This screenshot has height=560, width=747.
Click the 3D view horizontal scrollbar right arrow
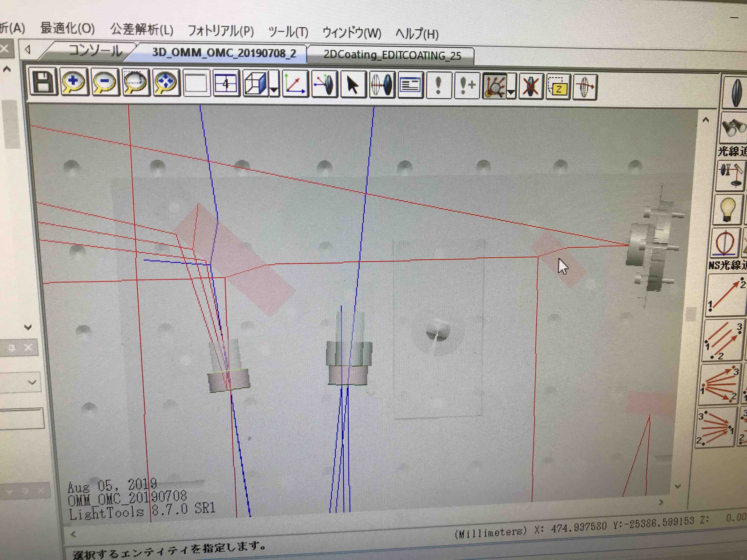click(x=661, y=502)
